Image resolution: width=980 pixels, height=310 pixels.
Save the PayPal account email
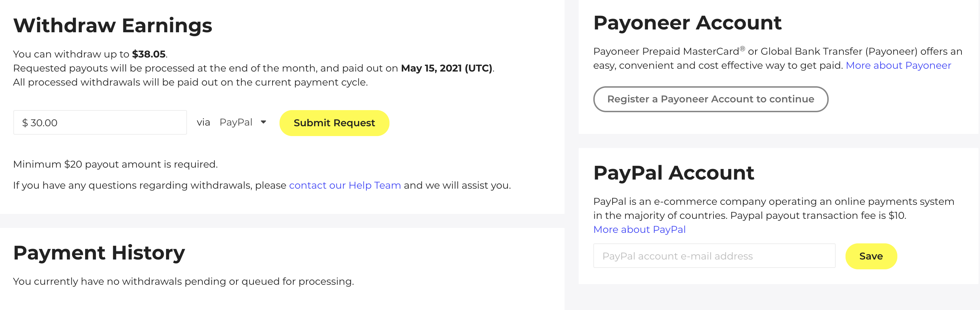(x=870, y=256)
